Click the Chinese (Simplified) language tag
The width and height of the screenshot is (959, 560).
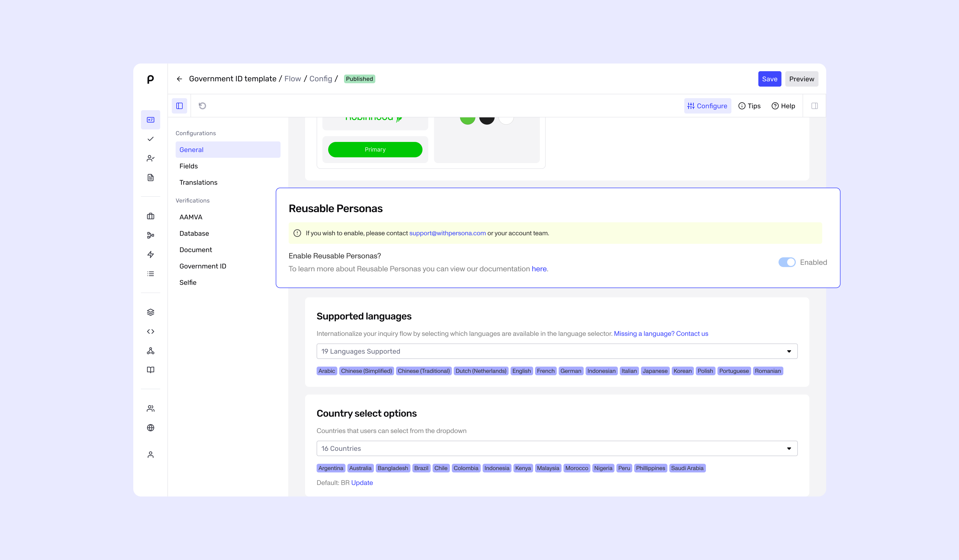click(366, 371)
